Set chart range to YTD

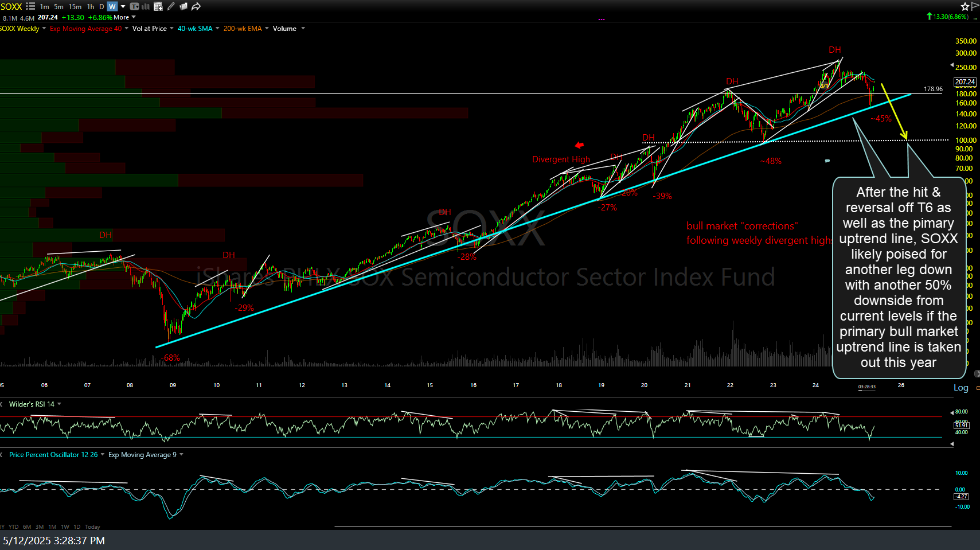coord(13,526)
